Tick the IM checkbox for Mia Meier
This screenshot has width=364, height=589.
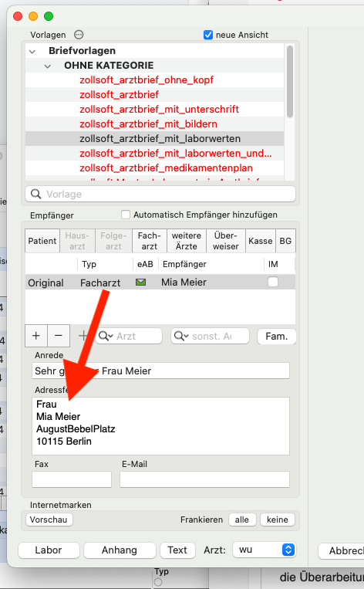point(273,282)
